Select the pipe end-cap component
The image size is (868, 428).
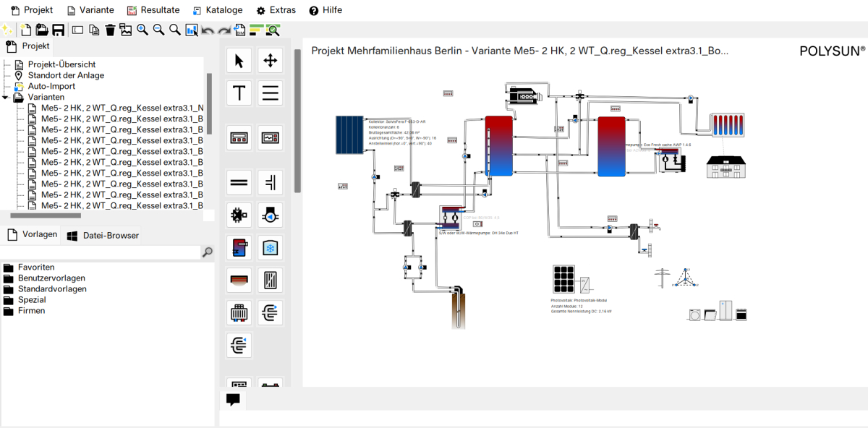pos(271,182)
